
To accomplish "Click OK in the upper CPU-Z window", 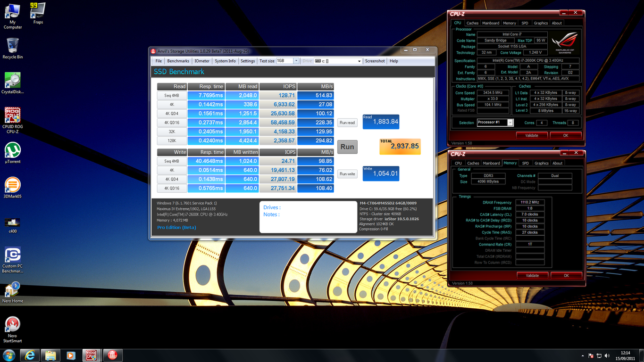I will pos(566,135).
